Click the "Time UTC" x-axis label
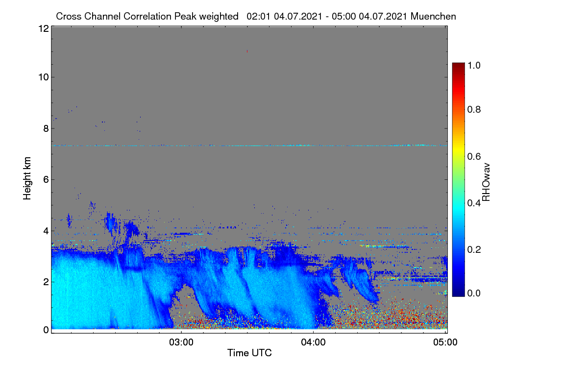588x392 pixels. coord(249,353)
